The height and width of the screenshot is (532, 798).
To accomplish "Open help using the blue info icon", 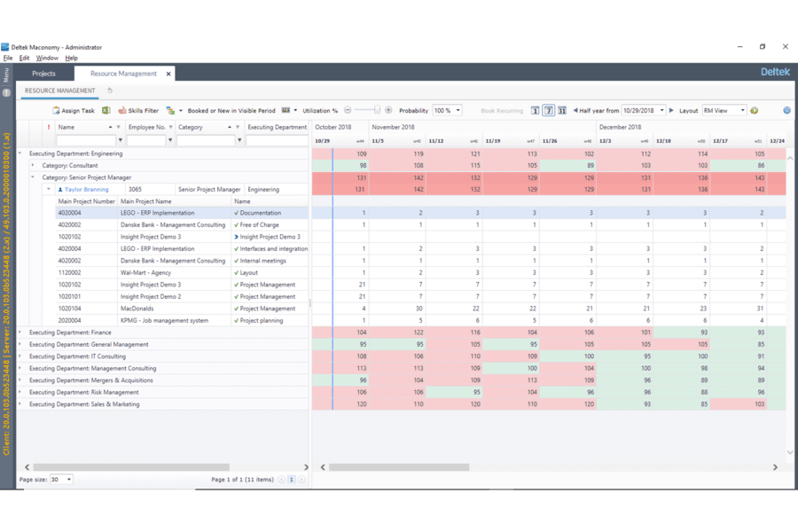I will (786, 111).
